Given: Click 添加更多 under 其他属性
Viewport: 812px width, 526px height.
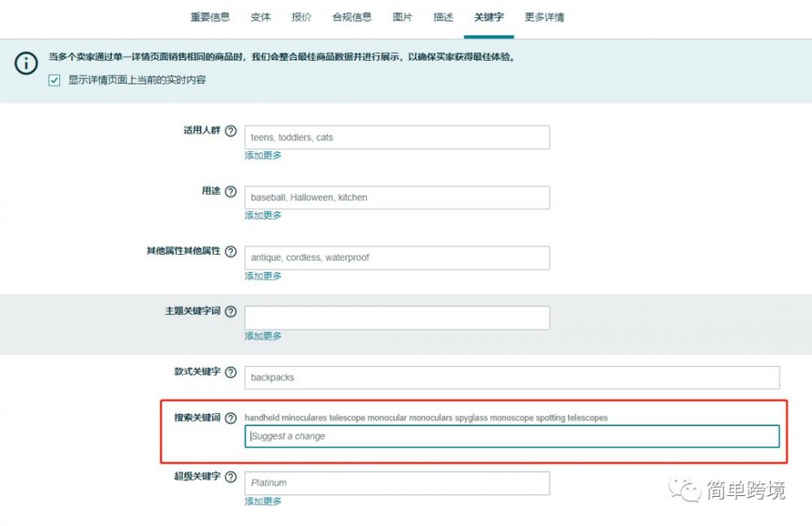Looking at the screenshot, I should 263,276.
